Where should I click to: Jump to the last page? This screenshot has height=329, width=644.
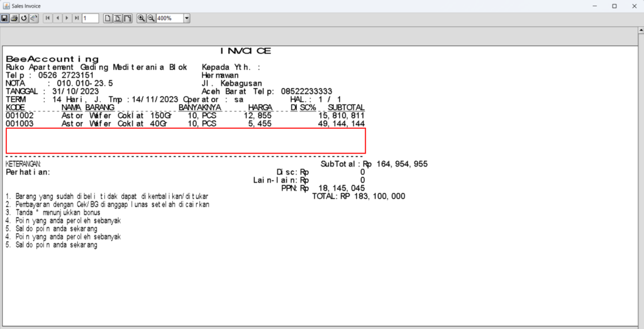[x=76, y=19]
